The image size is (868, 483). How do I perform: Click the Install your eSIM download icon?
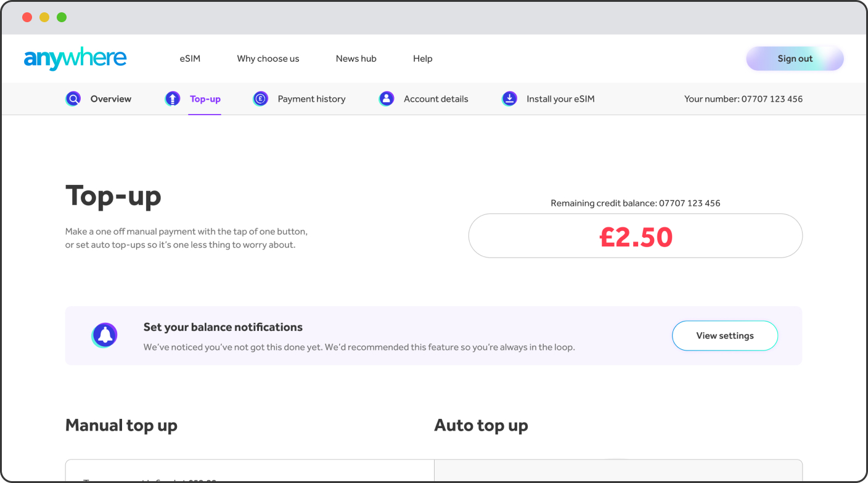tap(509, 99)
